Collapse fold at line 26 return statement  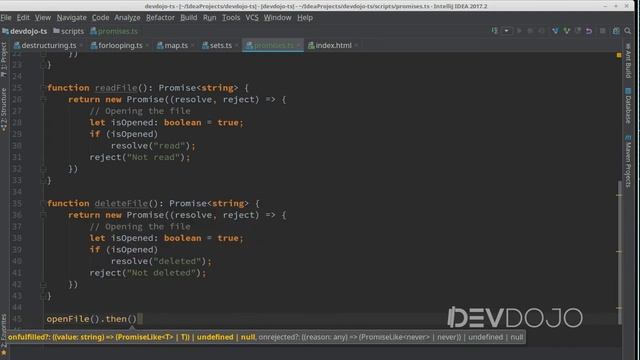43,99
